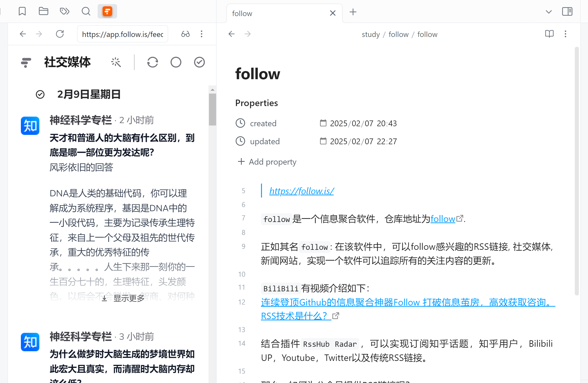Viewport: 588px width, 383px height.
Task: Go forward in the web viewer pane
Action: point(39,34)
